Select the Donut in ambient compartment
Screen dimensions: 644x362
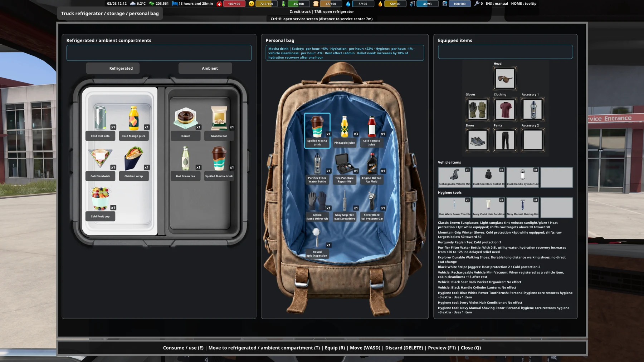[185, 122]
